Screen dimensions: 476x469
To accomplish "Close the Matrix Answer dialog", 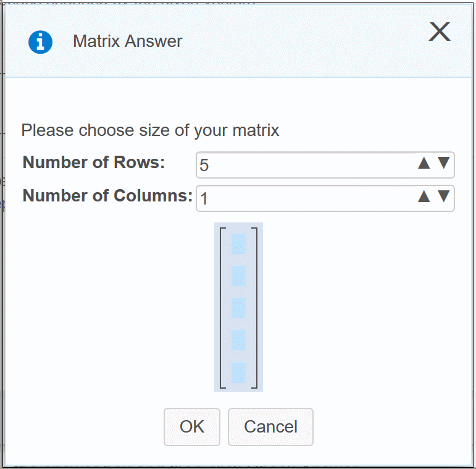I will pyautogui.click(x=440, y=32).
